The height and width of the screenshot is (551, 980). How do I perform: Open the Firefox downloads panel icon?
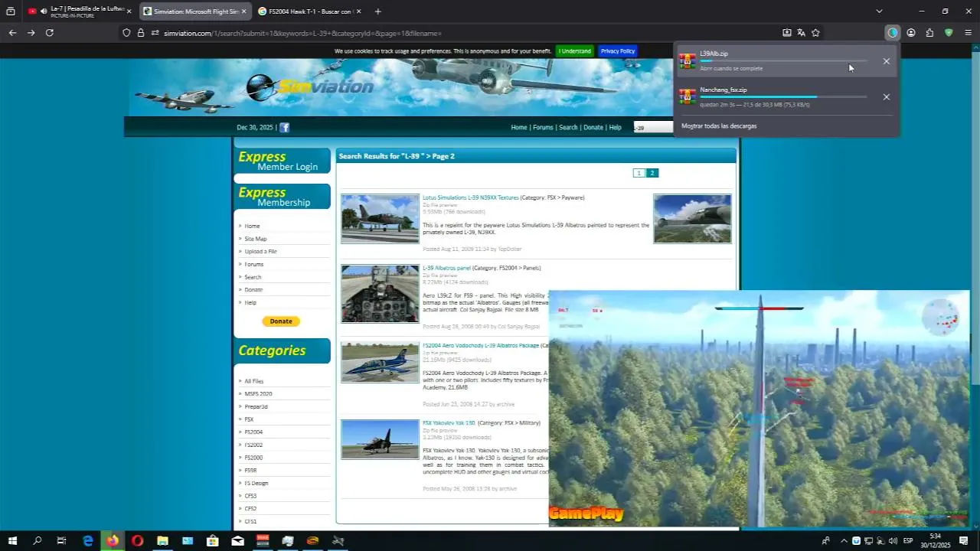click(x=892, y=33)
